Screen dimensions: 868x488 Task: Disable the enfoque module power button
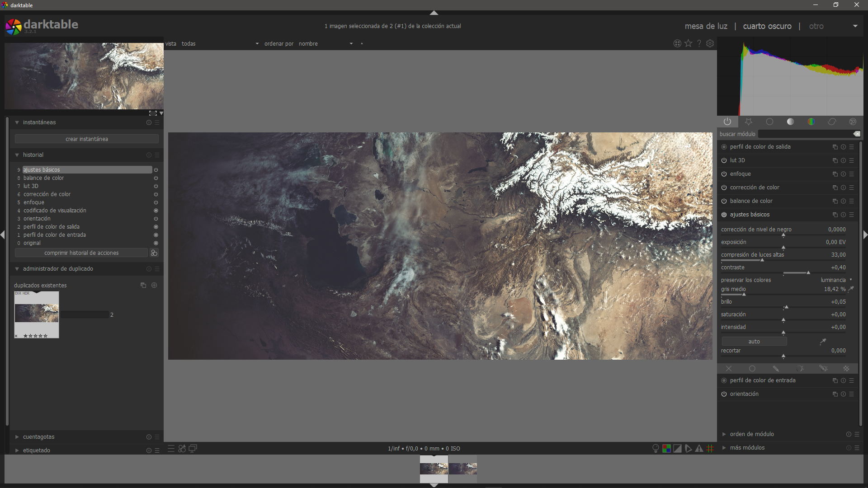[x=724, y=174]
